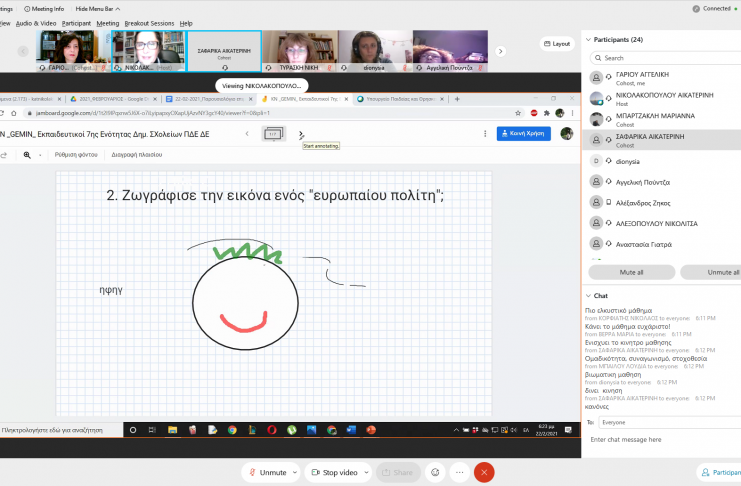This screenshot has height=486, width=741.
Task: Click the red leave meeting button
Action: coord(484,472)
